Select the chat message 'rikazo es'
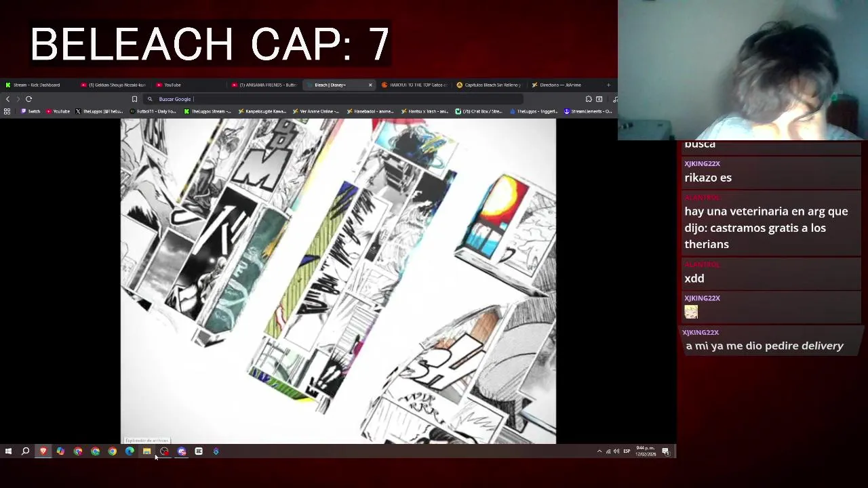Viewport: 868px width, 488px height. tap(708, 178)
